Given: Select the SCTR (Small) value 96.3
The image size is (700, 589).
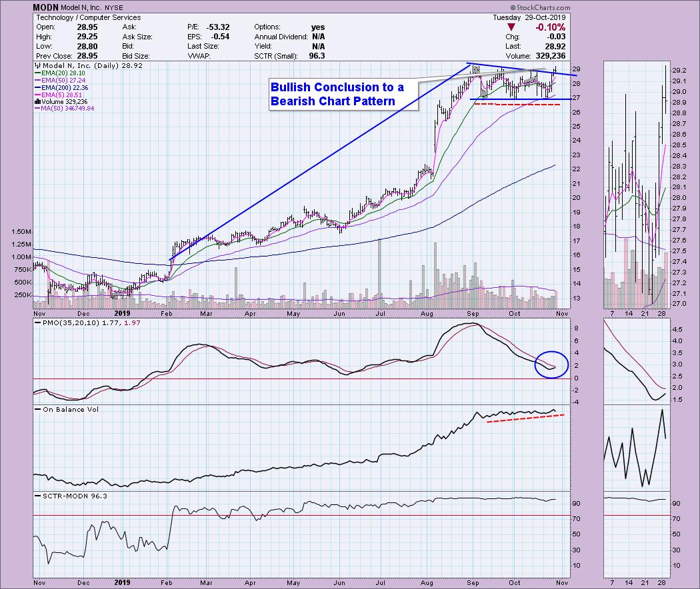Looking at the screenshot, I should (x=317, y=56).
